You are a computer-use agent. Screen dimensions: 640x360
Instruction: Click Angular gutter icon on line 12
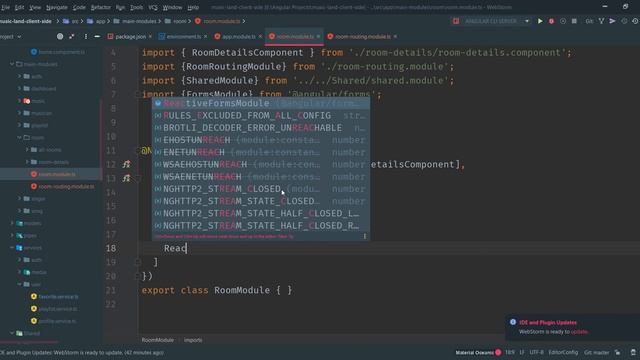coord(127,164)
